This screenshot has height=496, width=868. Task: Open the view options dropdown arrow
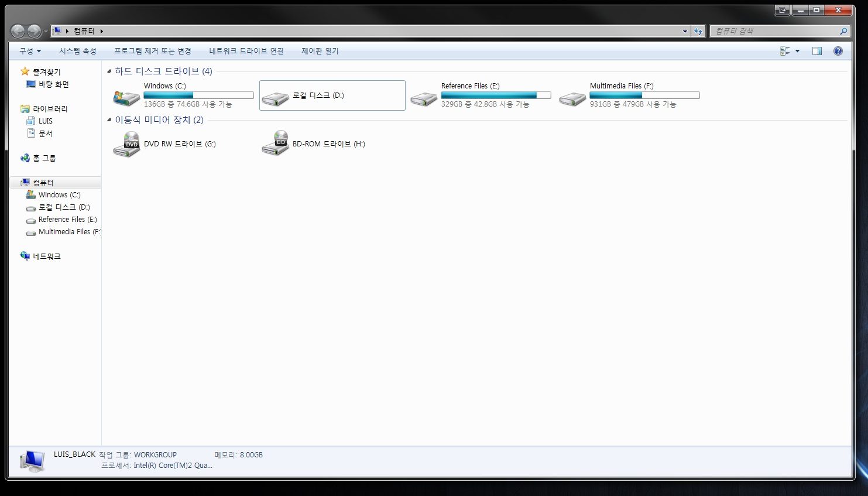point(797,51)
